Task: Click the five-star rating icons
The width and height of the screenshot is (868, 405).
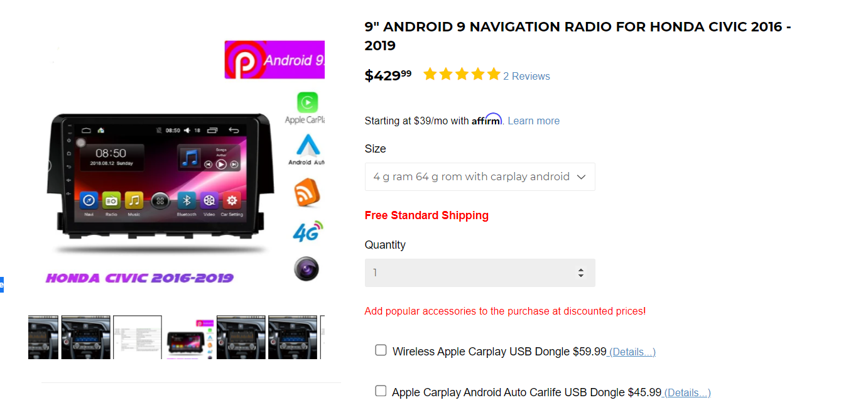Action: click(462, 75)
